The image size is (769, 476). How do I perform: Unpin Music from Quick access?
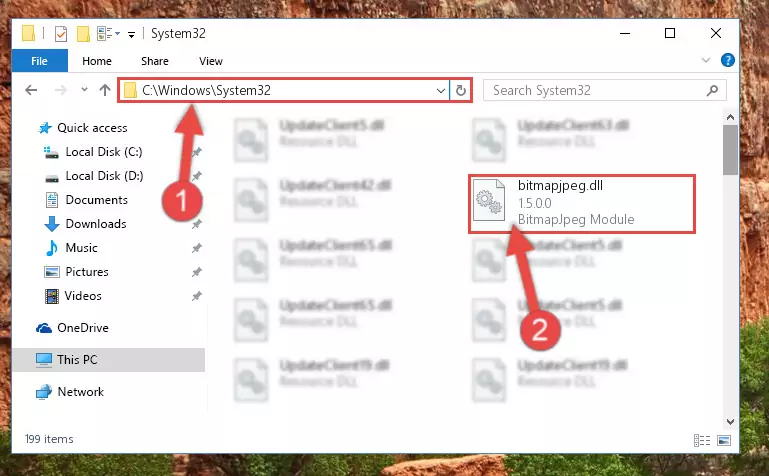point(197,248)
